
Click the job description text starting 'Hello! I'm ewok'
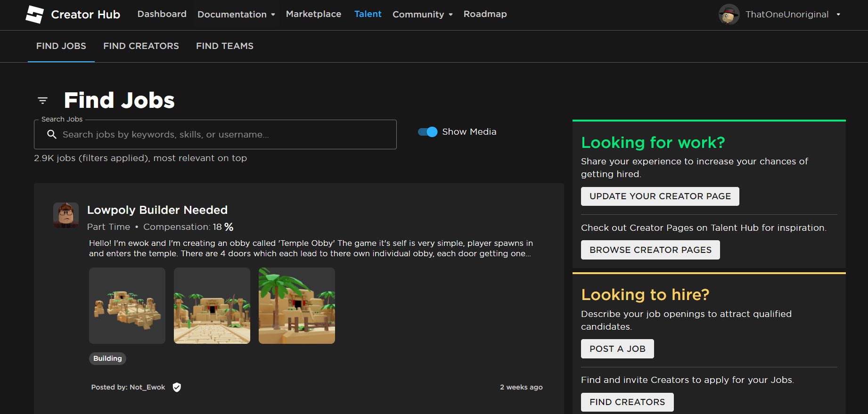[x=311, y=248]
